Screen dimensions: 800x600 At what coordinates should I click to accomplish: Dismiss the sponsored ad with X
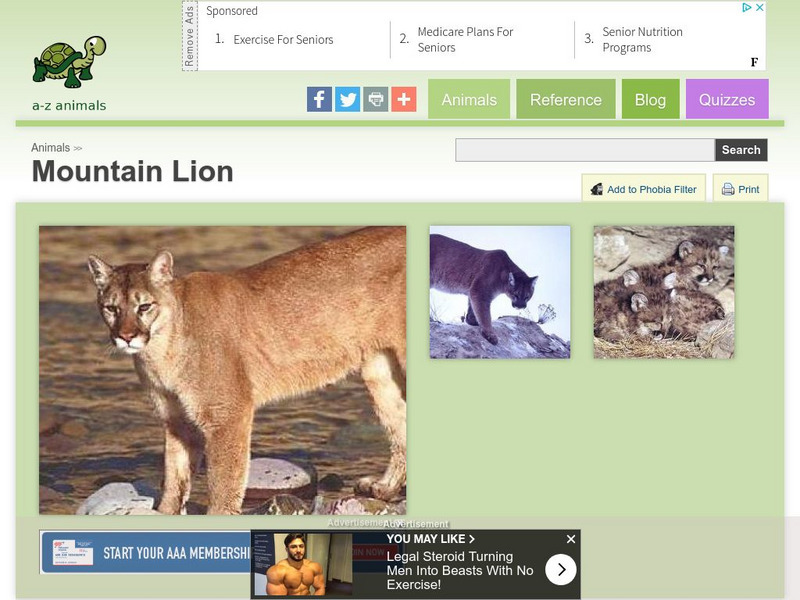click(x=759, y=7)
